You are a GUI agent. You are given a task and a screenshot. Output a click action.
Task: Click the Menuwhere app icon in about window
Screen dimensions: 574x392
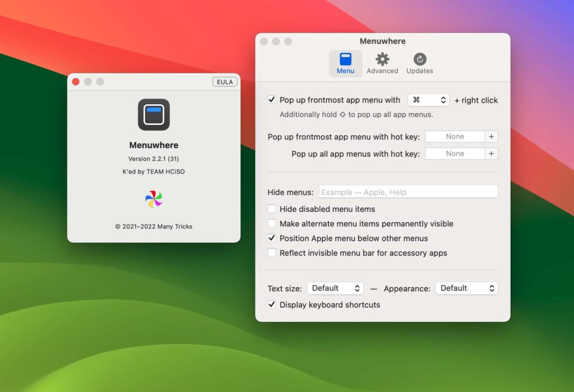coord(154,115)
